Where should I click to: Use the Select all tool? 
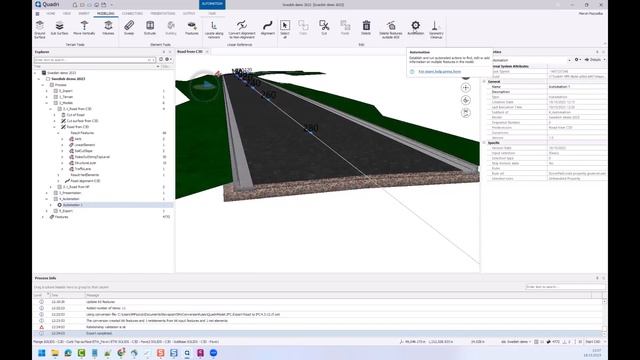click(285, 29)
